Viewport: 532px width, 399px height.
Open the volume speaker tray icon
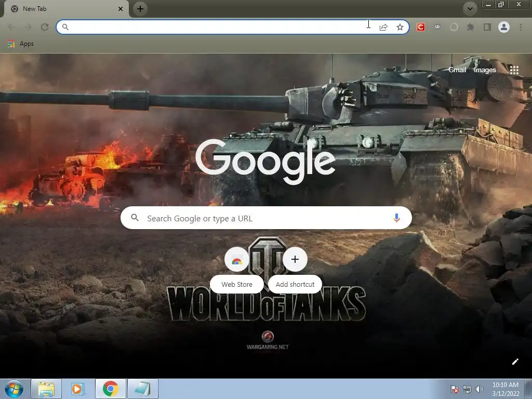[480, 389]
